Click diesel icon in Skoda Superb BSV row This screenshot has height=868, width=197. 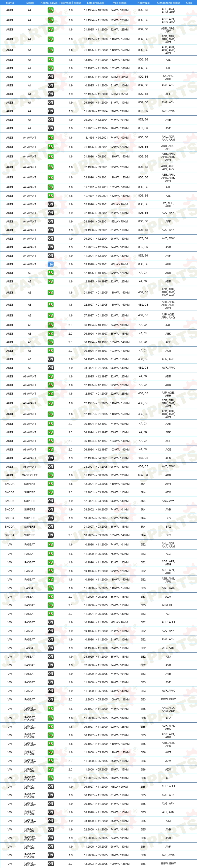coord(51,518)
